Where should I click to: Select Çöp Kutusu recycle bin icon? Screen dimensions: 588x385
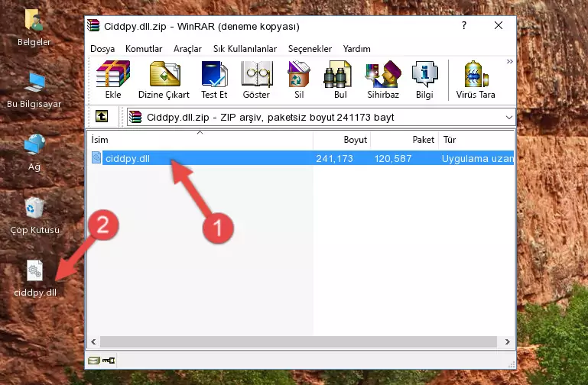(x=34, y=215)
